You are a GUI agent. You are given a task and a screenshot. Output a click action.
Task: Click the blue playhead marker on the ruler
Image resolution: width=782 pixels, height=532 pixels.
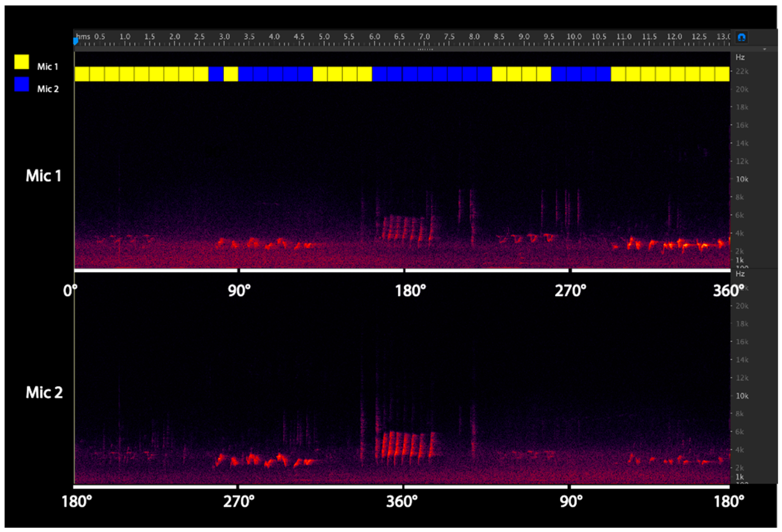pos(76,41)
